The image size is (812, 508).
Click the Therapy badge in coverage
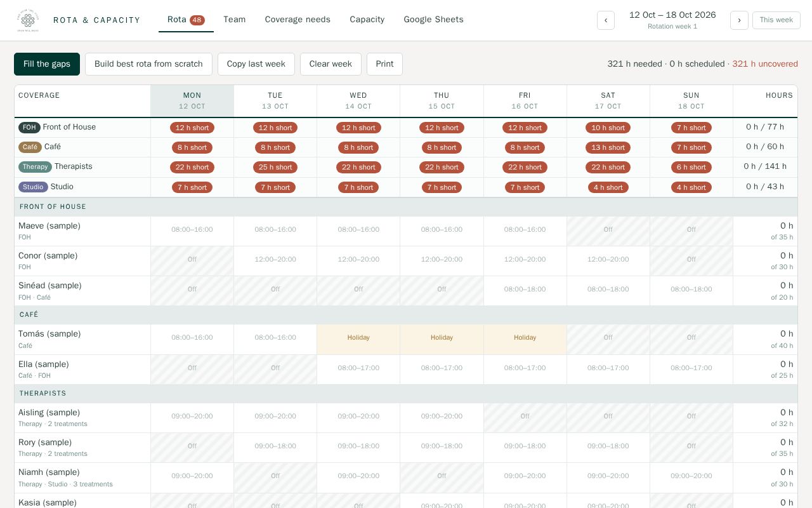pyautogui.click(x=35, y=167)
